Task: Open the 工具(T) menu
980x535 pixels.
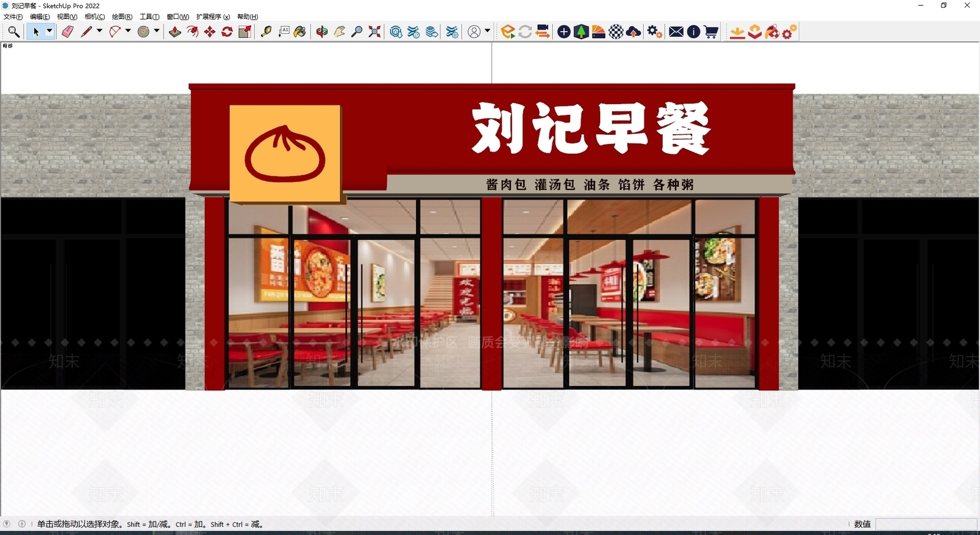Action: tap(149, 17)
